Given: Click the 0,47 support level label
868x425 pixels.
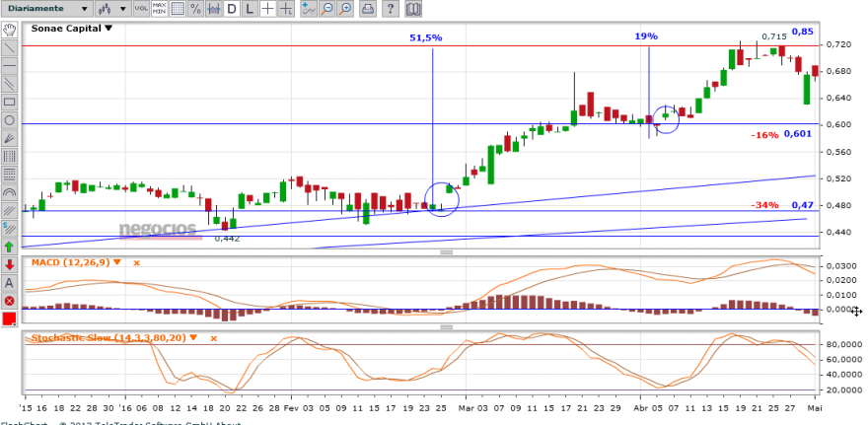Looking at the screenshot, I should pos(802,205).
